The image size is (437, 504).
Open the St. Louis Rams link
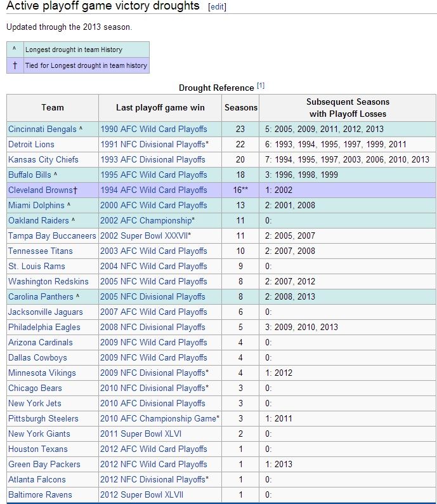pyautogui.click(x=37, y=266)
